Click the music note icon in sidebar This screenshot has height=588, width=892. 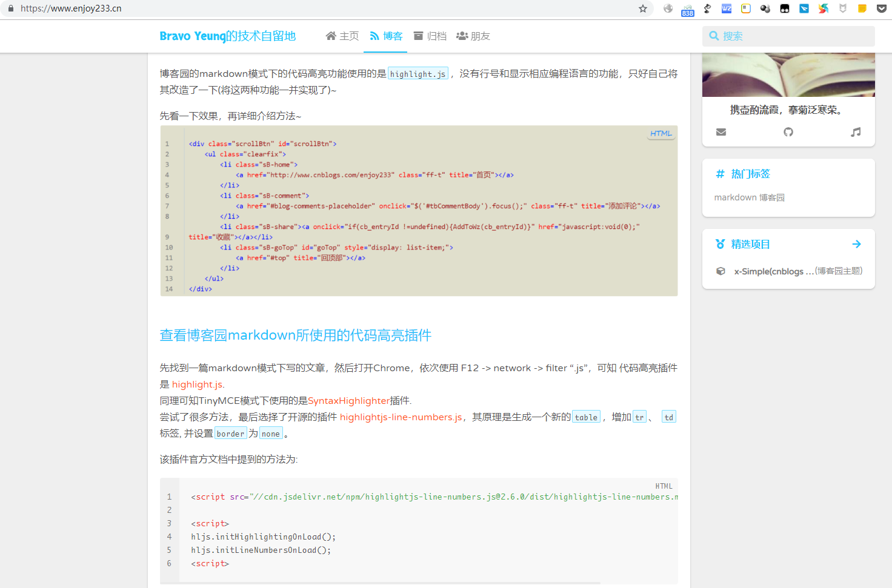(x=856, y=132)
